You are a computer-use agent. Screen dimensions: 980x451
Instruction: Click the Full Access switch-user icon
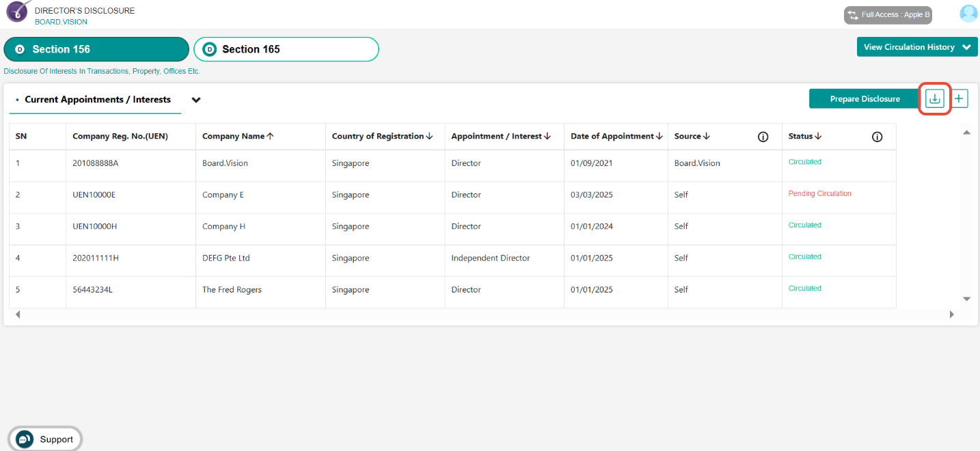point(852,15)
